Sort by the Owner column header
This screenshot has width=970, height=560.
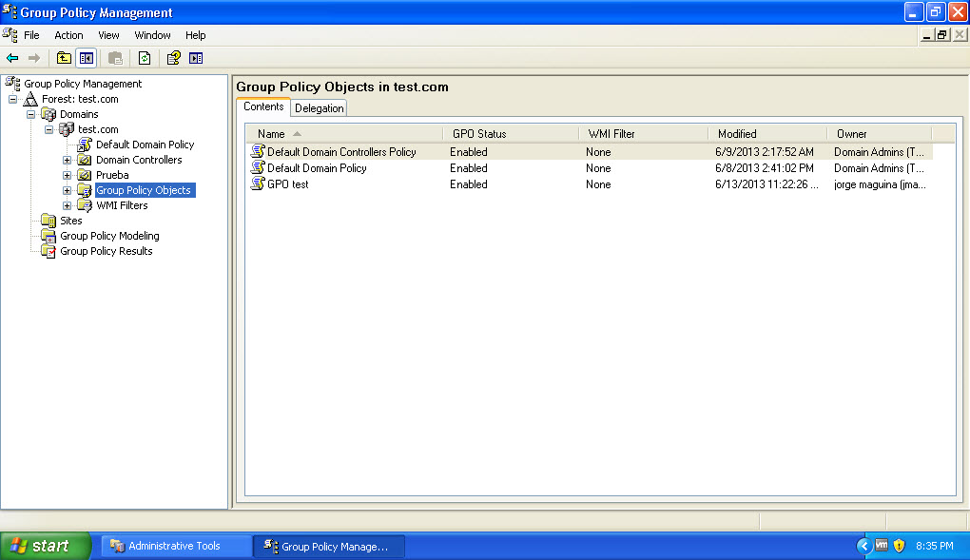[880, 134]
